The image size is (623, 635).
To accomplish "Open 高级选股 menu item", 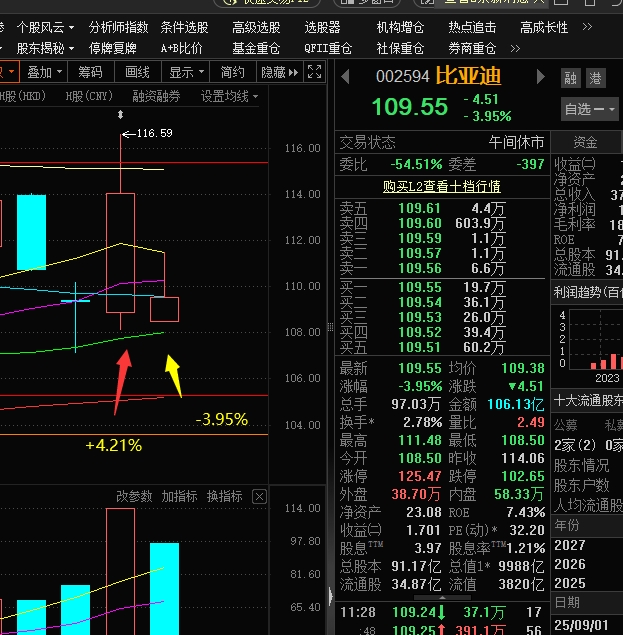I will tap(256, 28).
